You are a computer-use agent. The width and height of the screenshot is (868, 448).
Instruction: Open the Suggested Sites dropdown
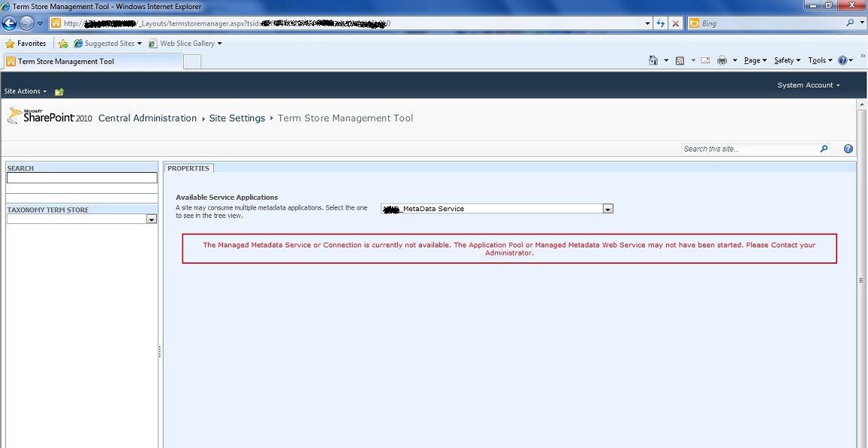(x=108, y=43)
